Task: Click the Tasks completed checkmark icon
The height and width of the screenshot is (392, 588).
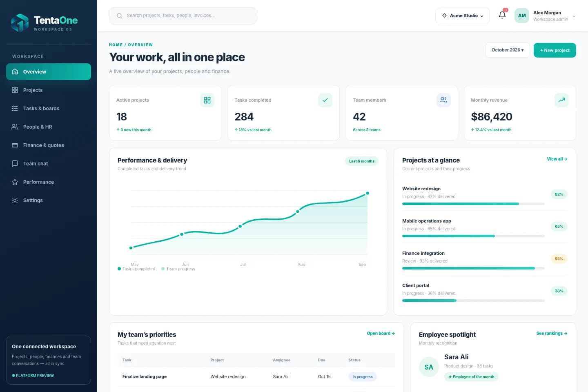Action: coord(325,100)
